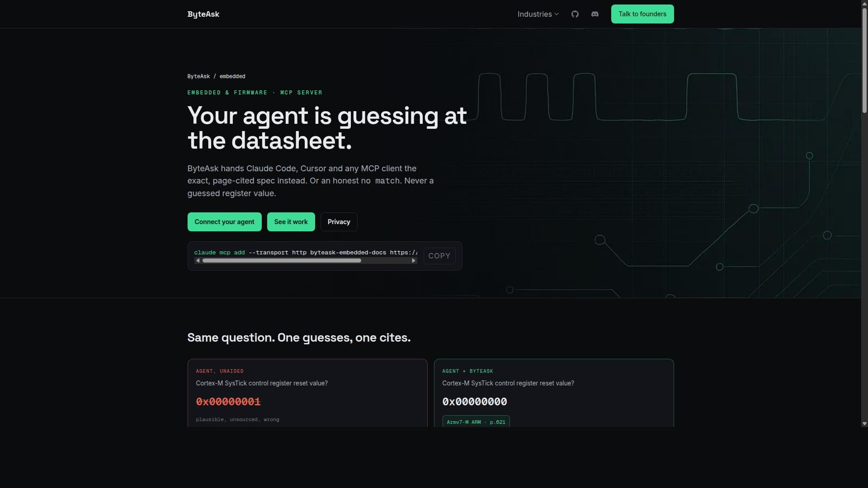Click 'Your agent is guessing at the datasheet.' headline
Viewport: 868px width, 488px height.
(327, 128)
